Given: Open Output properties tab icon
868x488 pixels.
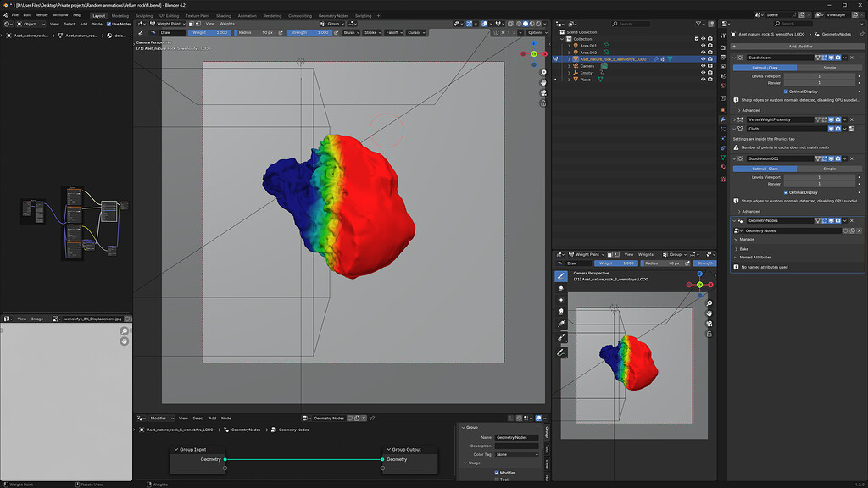Looking at the screenshot, I should [x=723, y=57].
